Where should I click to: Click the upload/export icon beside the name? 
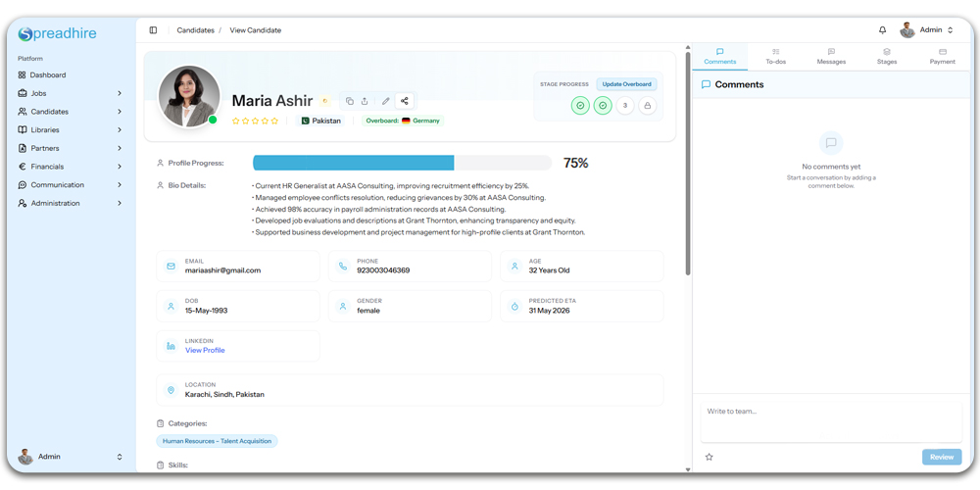click(x=365, y=101)
